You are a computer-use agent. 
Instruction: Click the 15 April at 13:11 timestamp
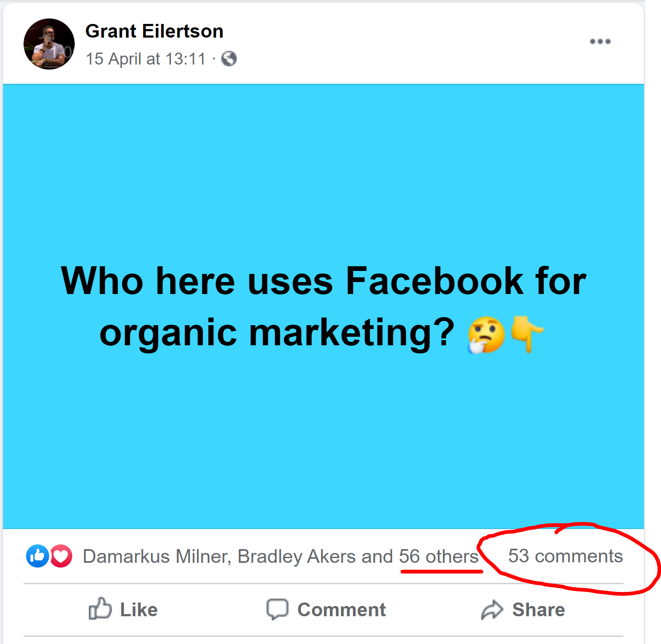coord(146,59)
